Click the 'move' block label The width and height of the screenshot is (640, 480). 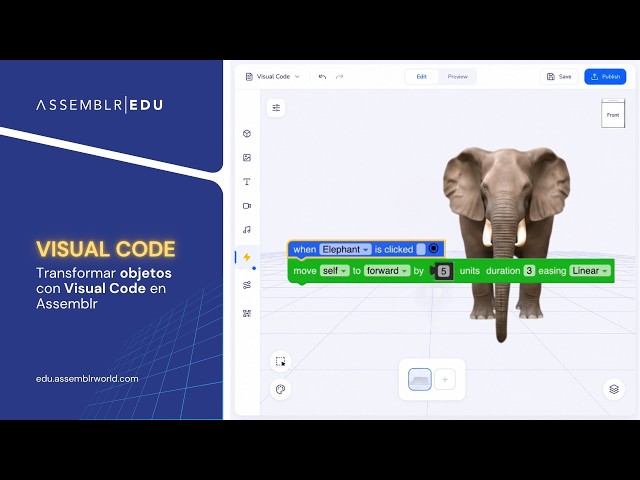tap(305, 271)
